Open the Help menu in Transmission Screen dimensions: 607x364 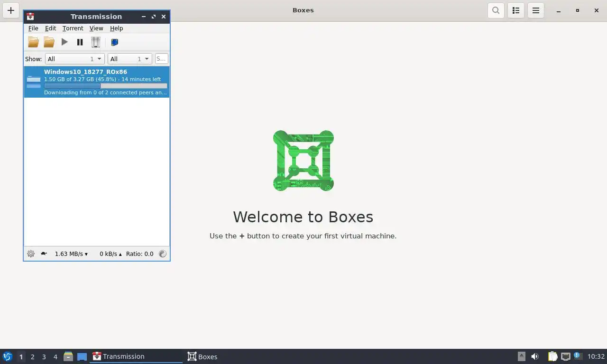point(116,28)
